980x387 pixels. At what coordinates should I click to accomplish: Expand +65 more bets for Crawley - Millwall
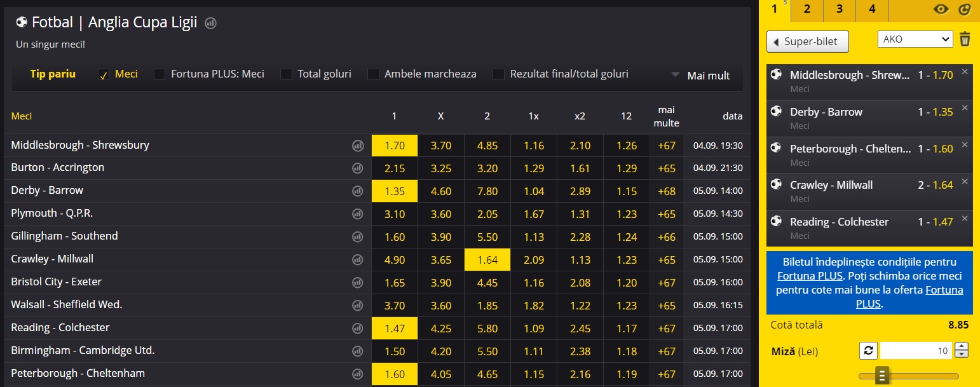[667, 259]
